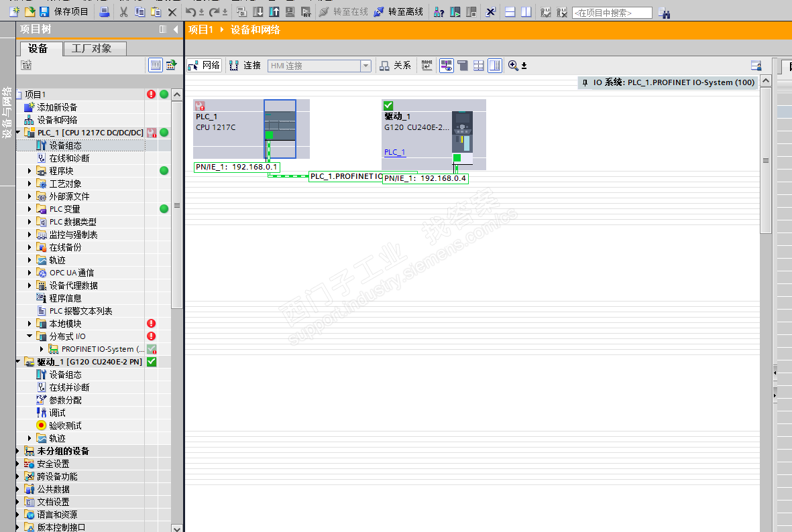Upload from device using toolbar icon
Viewport: 792px width, 532px height.
coord(274,11)
